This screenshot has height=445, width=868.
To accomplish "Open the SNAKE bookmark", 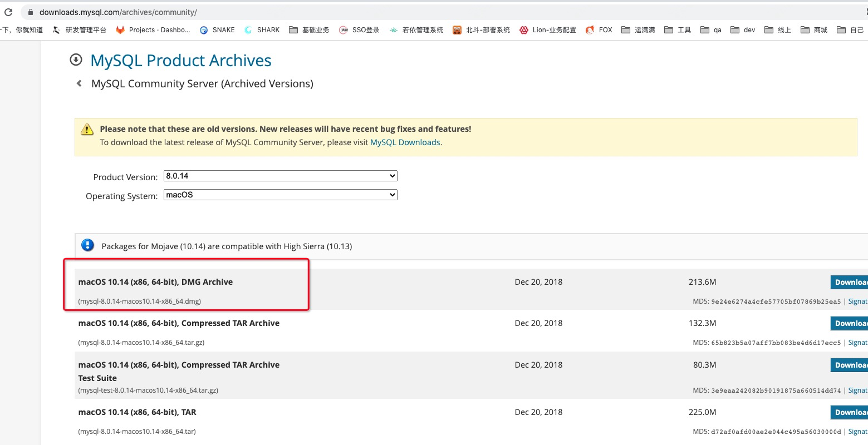I will click(217, 30).
